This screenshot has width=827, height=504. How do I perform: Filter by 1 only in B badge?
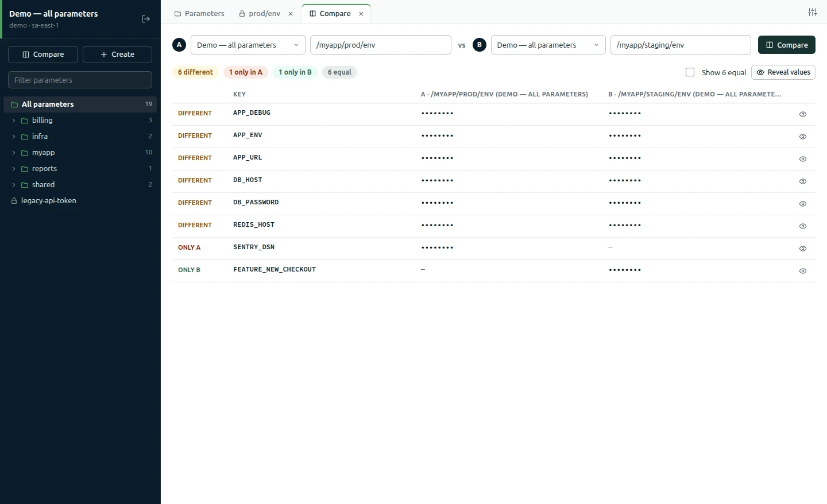(295, 72)
